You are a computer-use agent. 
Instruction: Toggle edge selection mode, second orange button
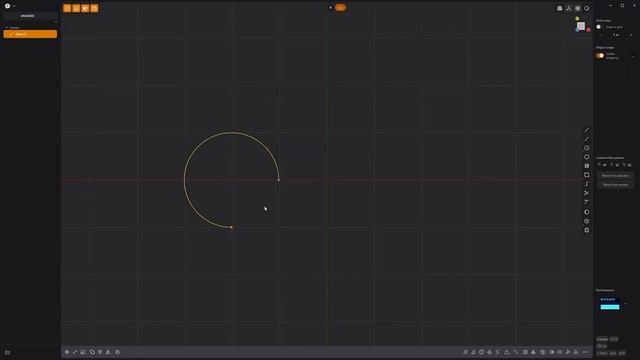[x=76, y=8]
